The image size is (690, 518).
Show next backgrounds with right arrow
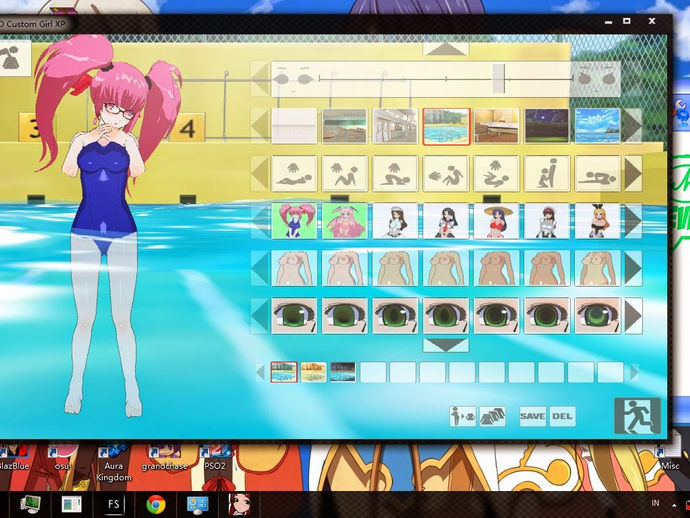tap(633, 126)
